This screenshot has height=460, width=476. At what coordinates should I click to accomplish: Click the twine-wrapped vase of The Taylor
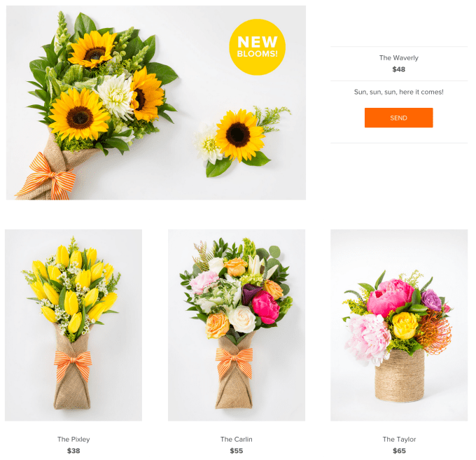click(x=400, y=375)
